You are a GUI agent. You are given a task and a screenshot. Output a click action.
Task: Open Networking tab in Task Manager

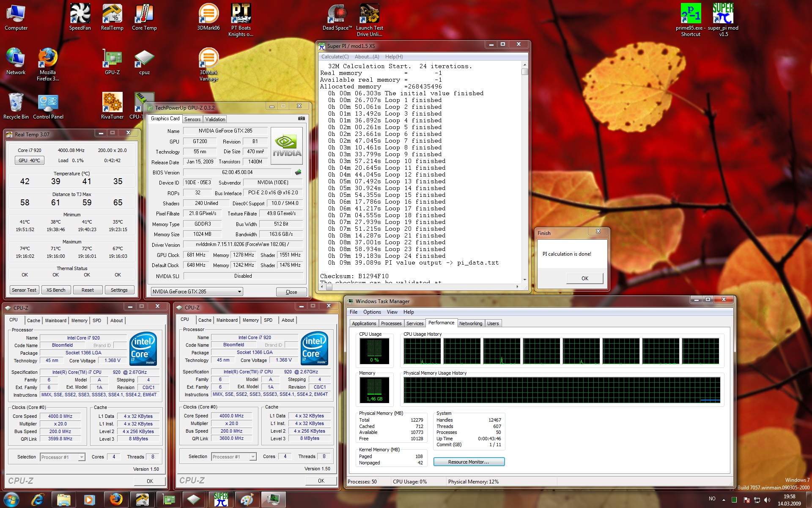[471, 323]
